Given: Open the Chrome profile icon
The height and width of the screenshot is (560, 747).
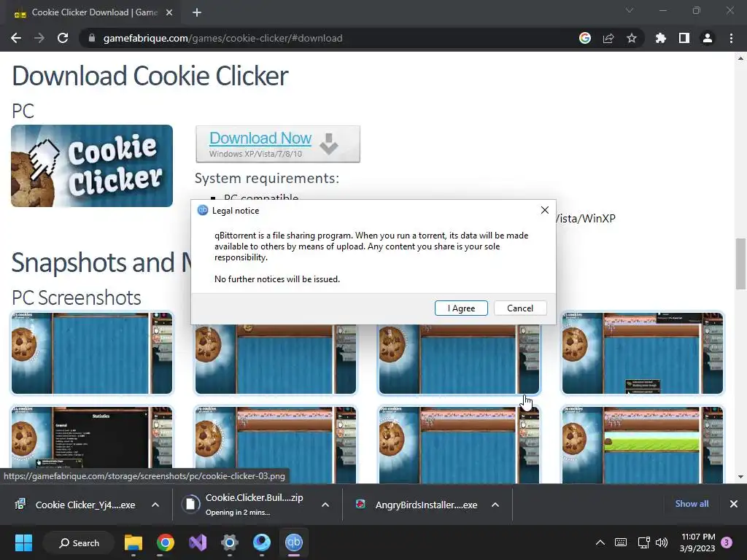Looking at the screenshot, I should pos(708,38).
